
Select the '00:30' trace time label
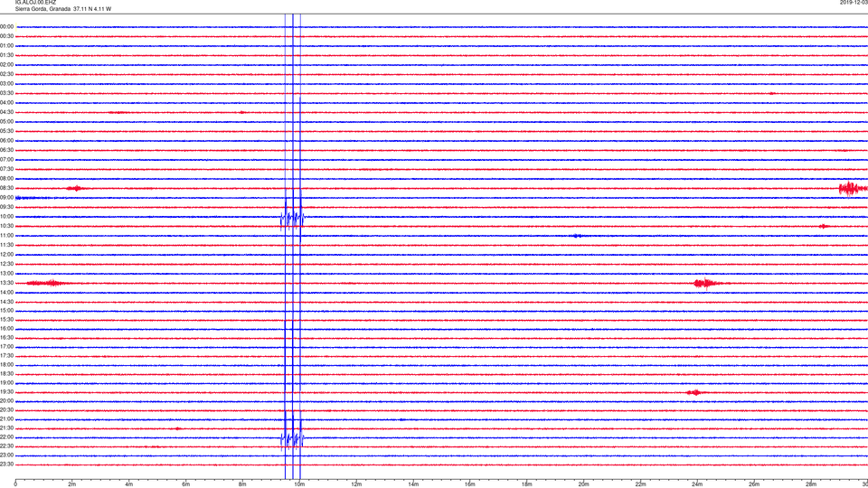pyautogui.click(x=6, y=36)
